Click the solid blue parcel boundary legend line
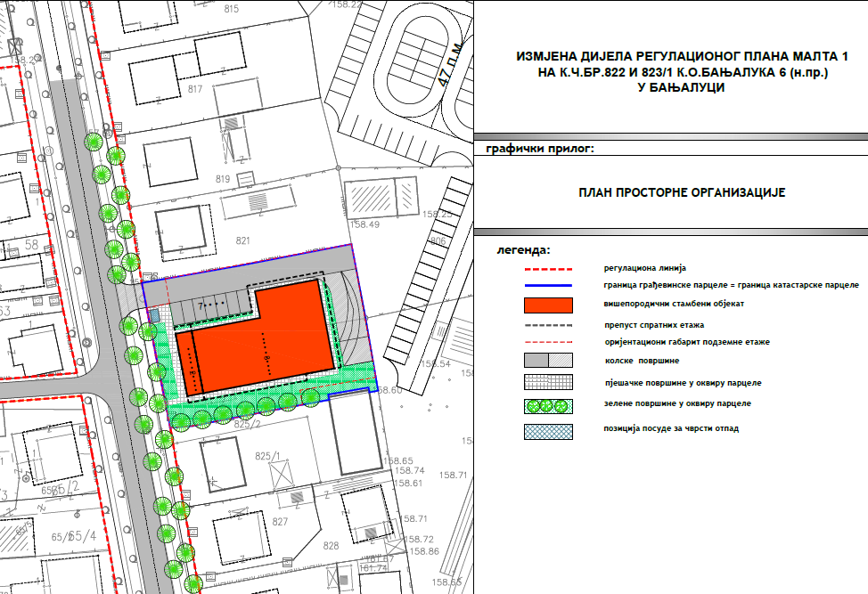 click(547, 286)
